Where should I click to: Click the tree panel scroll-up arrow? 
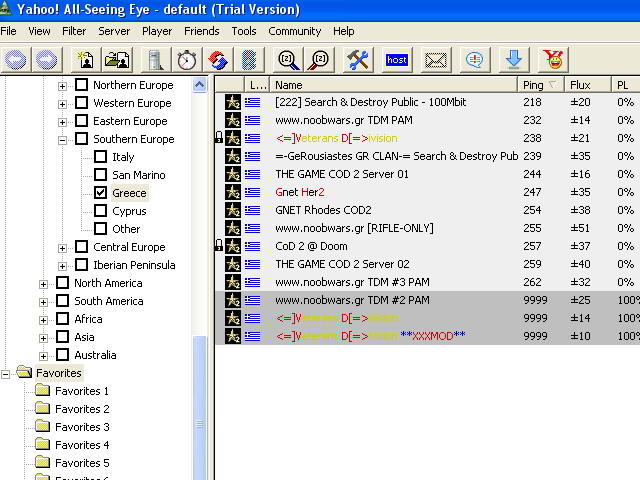click(200, 84)
